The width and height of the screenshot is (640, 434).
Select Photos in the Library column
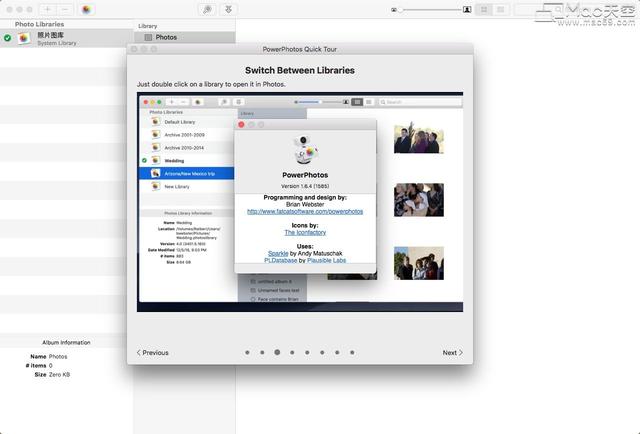click(x=184, y=37)
